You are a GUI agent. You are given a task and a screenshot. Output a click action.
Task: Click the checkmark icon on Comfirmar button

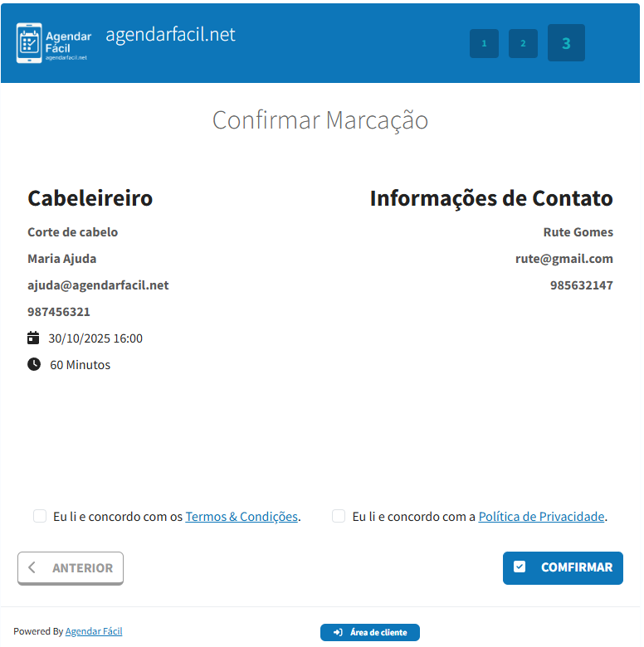point(520,567)
